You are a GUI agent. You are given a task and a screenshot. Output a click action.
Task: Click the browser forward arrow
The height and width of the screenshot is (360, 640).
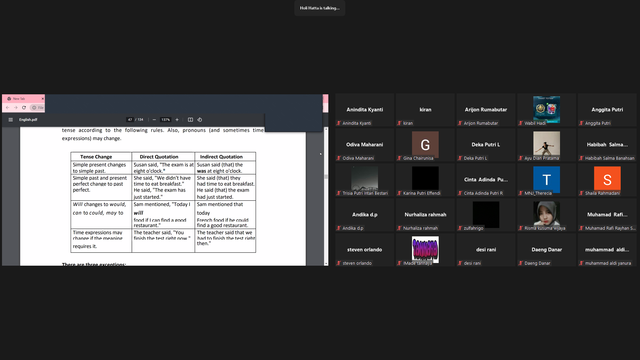point(16,107)
